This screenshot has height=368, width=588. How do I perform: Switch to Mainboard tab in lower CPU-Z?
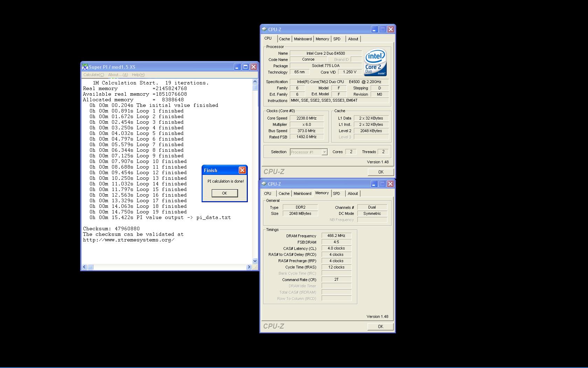click(x=302, y=193)
